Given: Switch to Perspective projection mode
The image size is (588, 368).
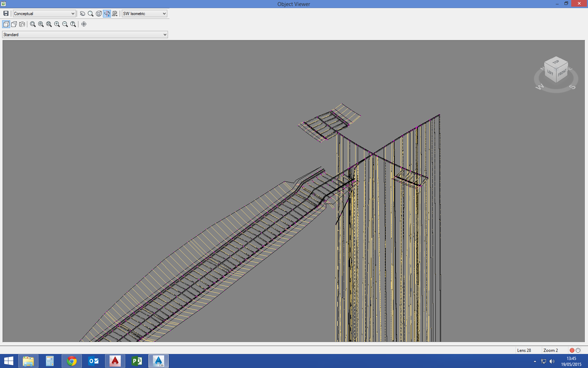Looking at the screenshot, I should [x=14, y=24].
